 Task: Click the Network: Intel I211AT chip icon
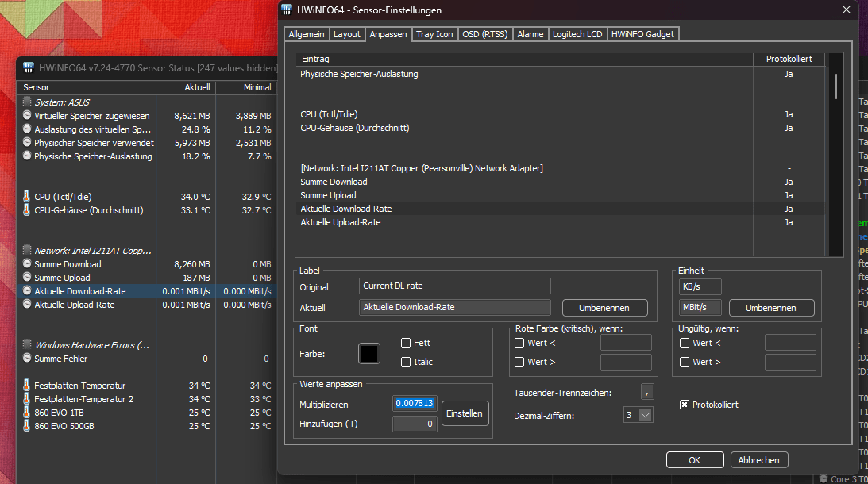point(26,250)
